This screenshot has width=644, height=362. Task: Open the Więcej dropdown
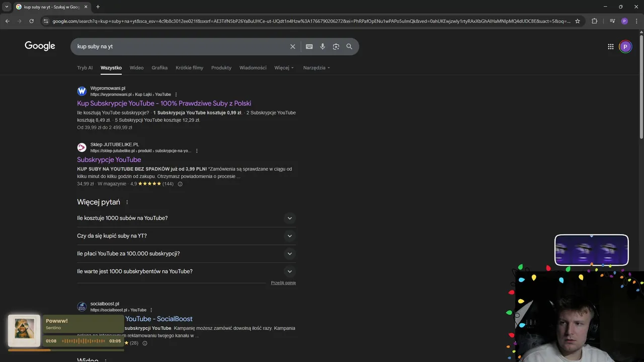pyautogui.click(x=284, y=68)
